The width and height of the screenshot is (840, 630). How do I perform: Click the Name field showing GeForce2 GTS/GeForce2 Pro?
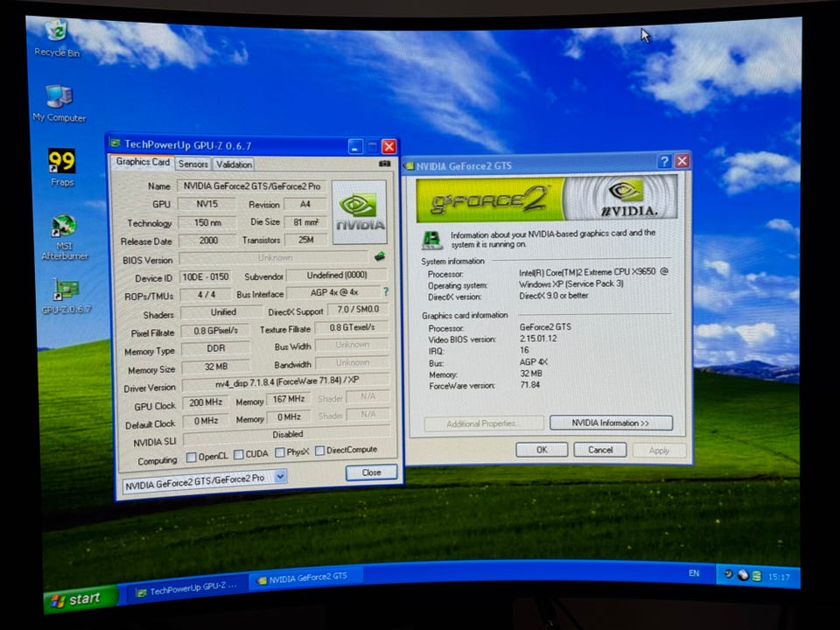252,185
